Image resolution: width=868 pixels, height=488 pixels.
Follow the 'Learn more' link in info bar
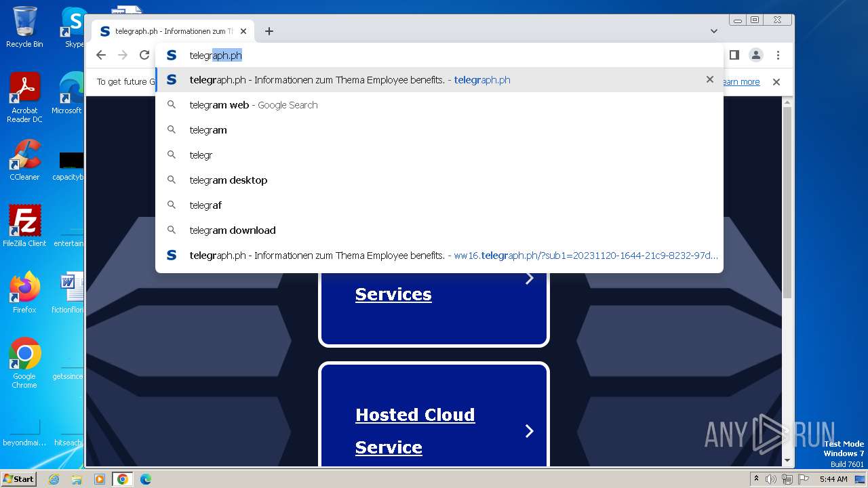(741, 82)
